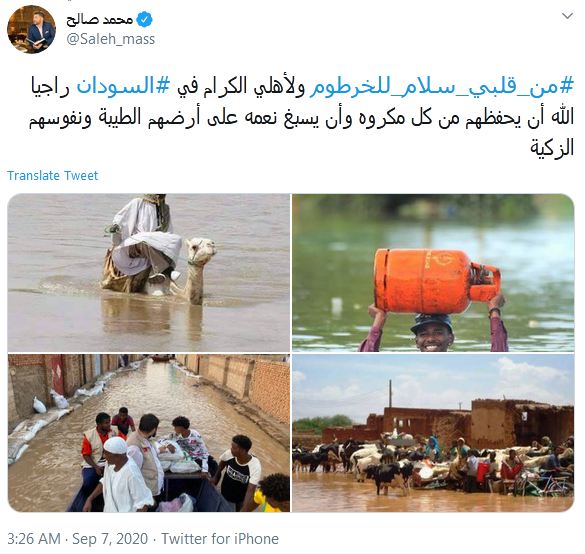Open the tweet options chevron menu

567,16
